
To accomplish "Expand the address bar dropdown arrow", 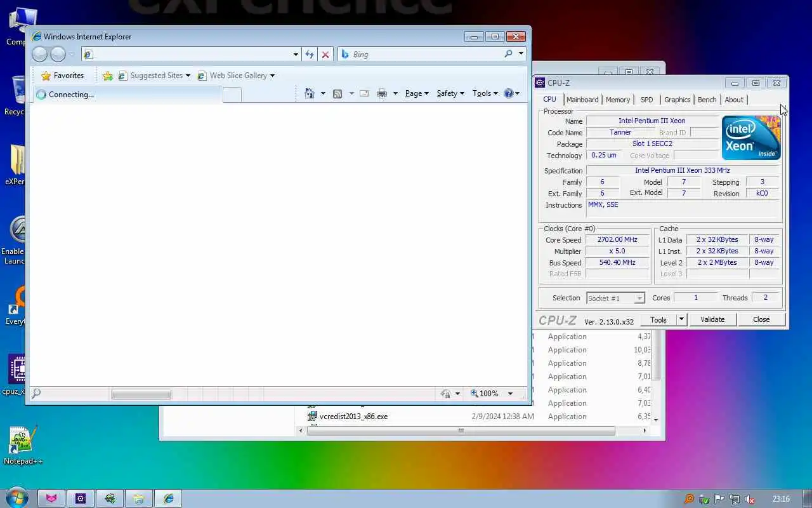I will 296,55.
